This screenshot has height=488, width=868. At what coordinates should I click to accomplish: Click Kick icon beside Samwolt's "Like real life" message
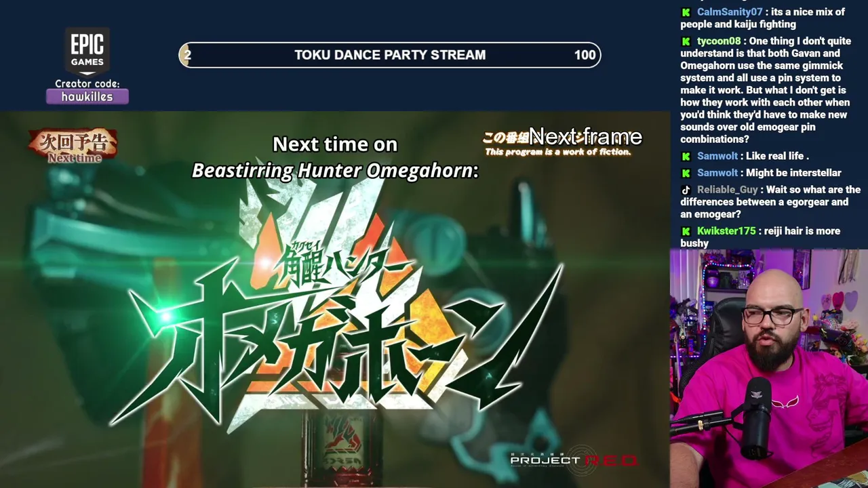click(686, 157)
